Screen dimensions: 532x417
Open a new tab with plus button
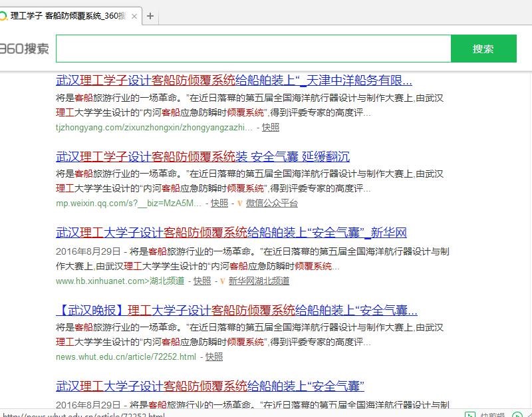pos(150,16)
